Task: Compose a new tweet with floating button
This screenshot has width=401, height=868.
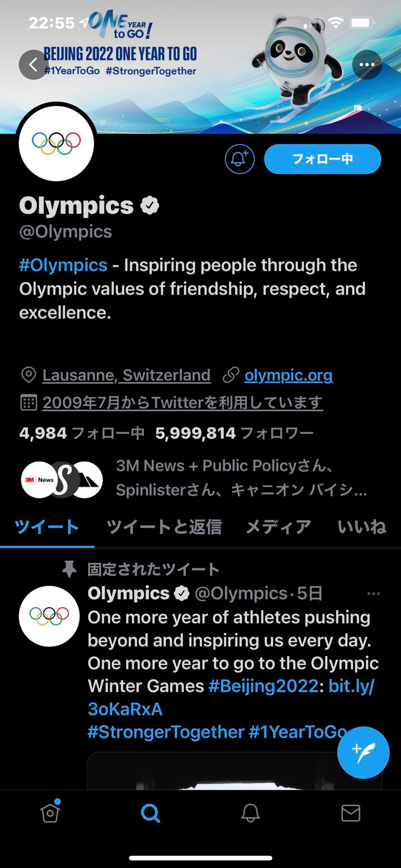Action: pyautogui.click(x=363, y=752)
